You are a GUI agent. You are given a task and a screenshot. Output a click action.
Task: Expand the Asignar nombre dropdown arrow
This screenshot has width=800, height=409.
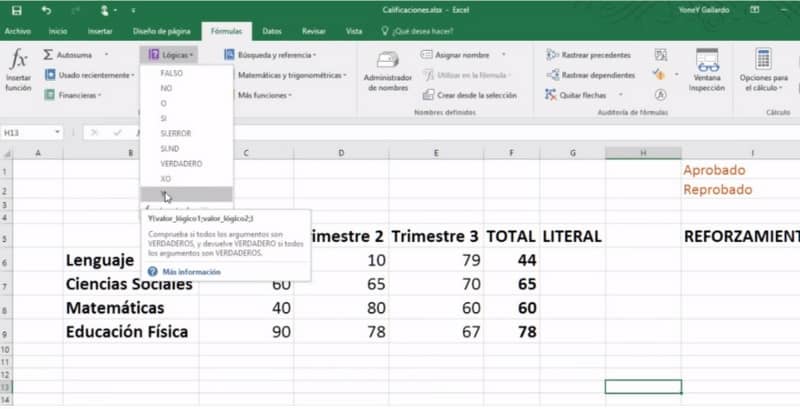[x=504, y=55]
